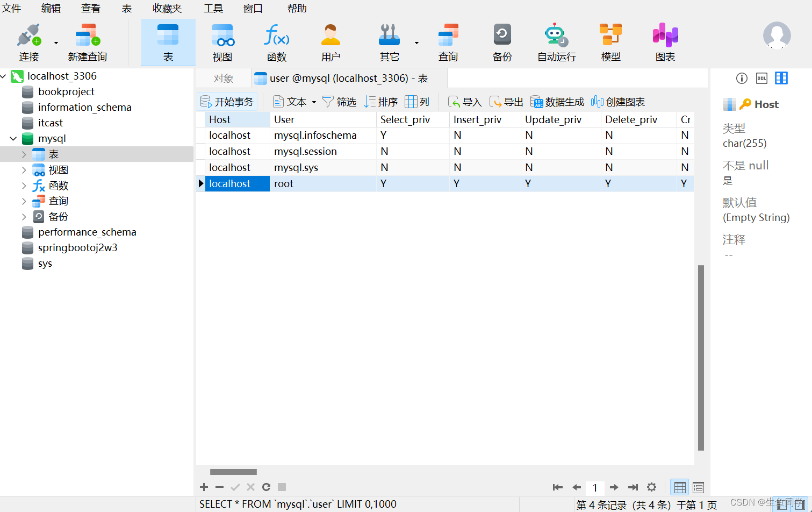
Task: Click the 导出 export button
Action: [x=506, y=102]
